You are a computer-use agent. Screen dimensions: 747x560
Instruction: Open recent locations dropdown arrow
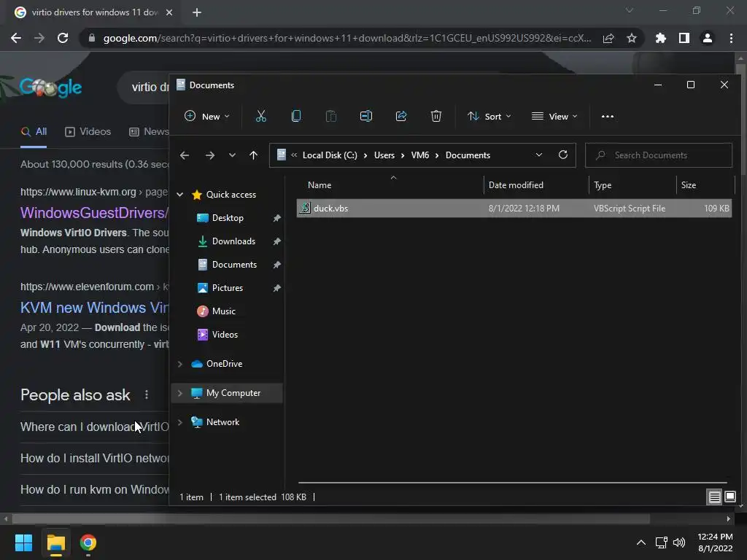[x=232, y=155]
